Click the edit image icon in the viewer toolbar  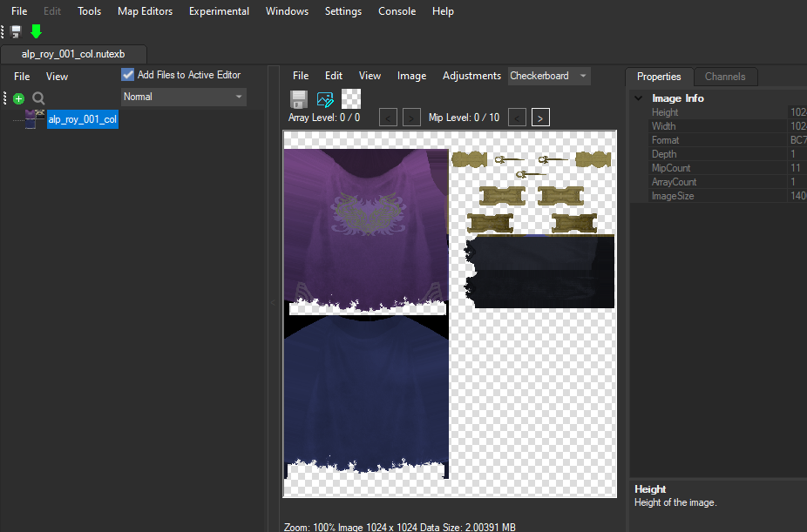pos(324,98)
